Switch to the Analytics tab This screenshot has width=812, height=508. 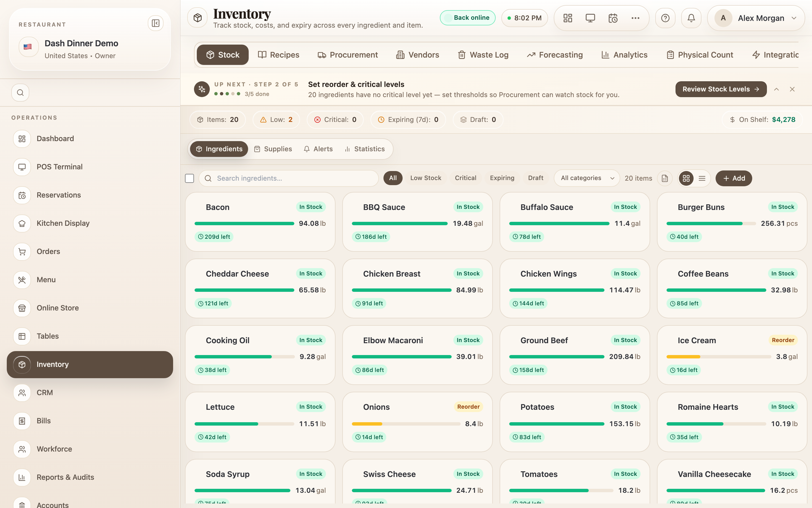pyautogui.click(x=625, y=55)
